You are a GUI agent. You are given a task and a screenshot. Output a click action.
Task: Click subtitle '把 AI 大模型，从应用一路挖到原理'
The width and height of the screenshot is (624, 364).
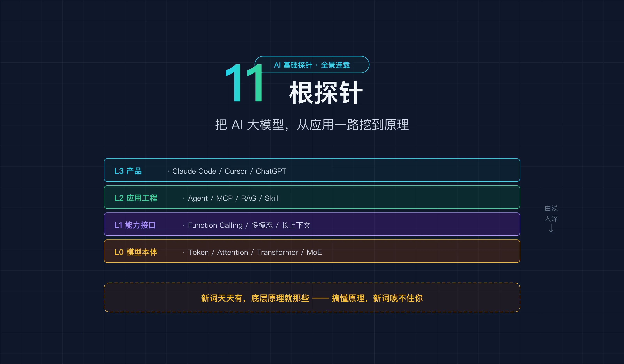coord(312,125)
